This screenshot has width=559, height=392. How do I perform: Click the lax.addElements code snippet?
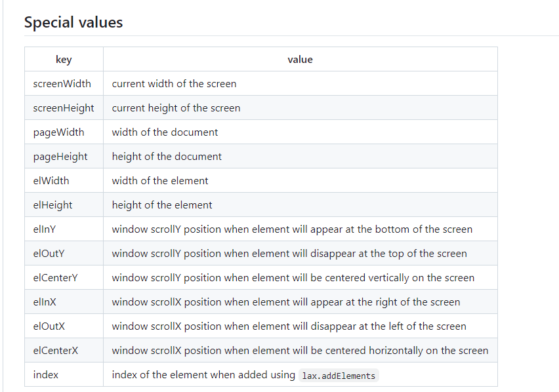click(x=339, y=376)
